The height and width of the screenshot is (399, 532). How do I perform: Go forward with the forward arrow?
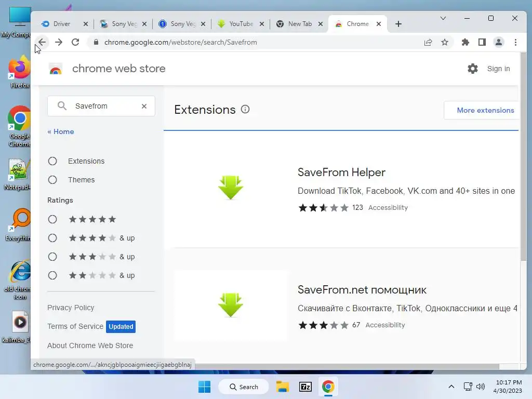[x=59, y=42]
